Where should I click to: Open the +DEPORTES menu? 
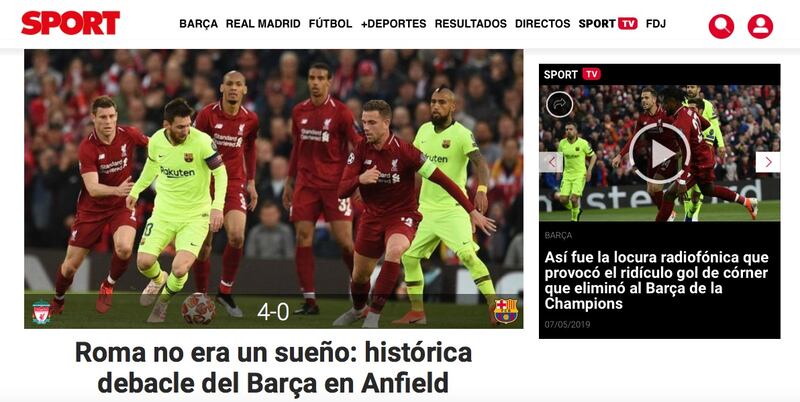[x=393, y=23]
